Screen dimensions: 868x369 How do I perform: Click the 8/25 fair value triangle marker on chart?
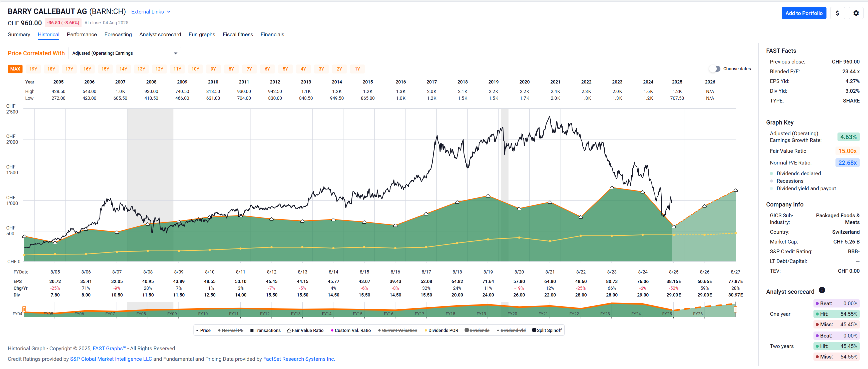tap(674, 226)
